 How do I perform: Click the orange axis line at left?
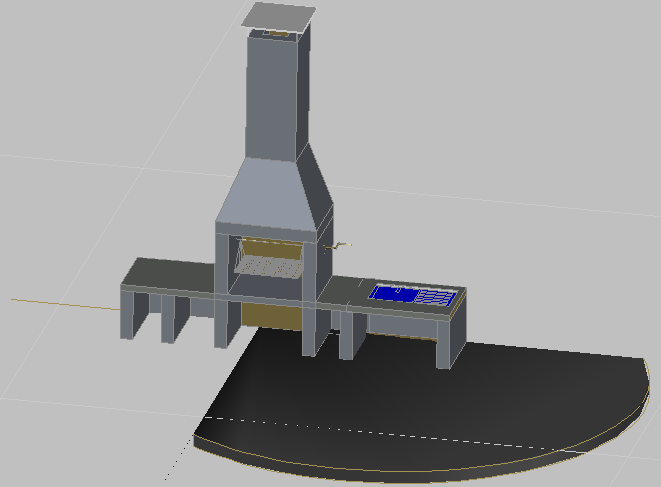[60, 302]
